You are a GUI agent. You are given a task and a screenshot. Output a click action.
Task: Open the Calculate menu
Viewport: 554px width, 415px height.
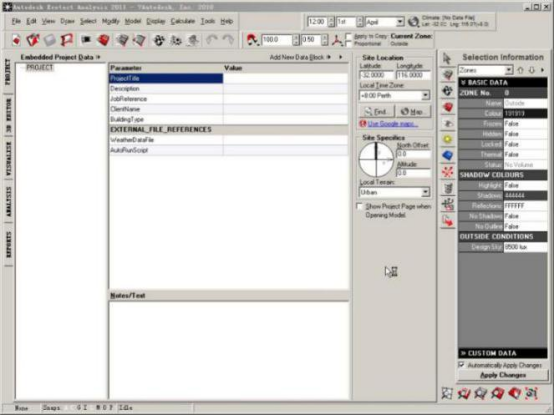(183, 21)
